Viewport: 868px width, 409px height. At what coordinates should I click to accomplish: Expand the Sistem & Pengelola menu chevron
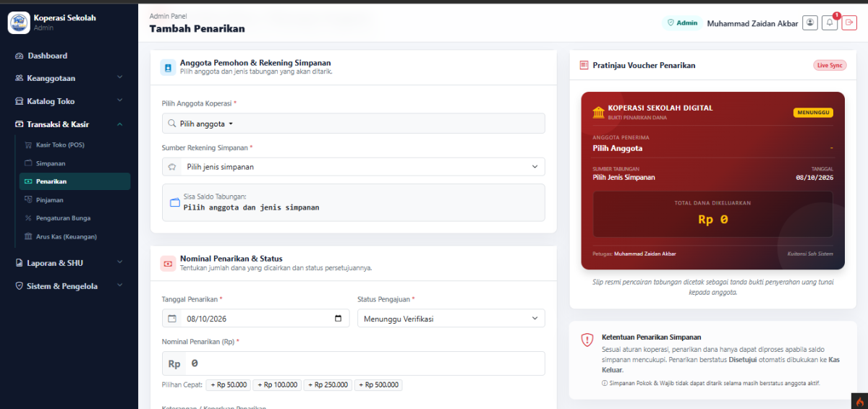(x=120, y=285)
